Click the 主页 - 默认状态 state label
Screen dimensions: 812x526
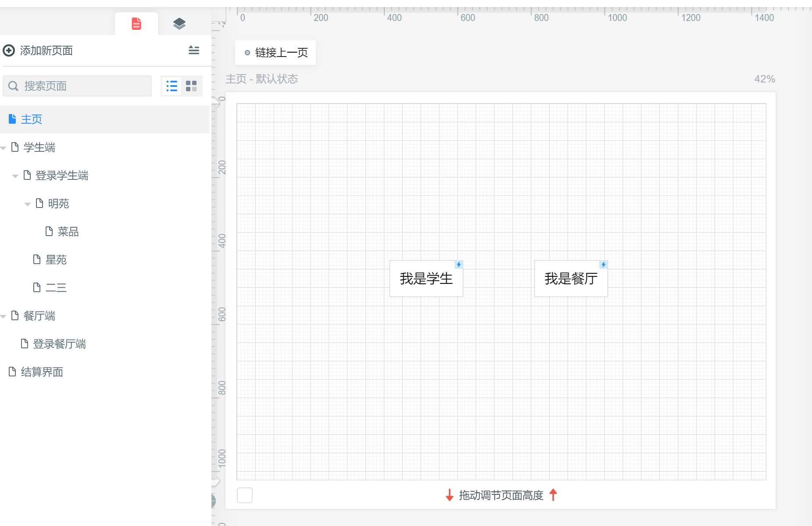[x=262, y=79]
